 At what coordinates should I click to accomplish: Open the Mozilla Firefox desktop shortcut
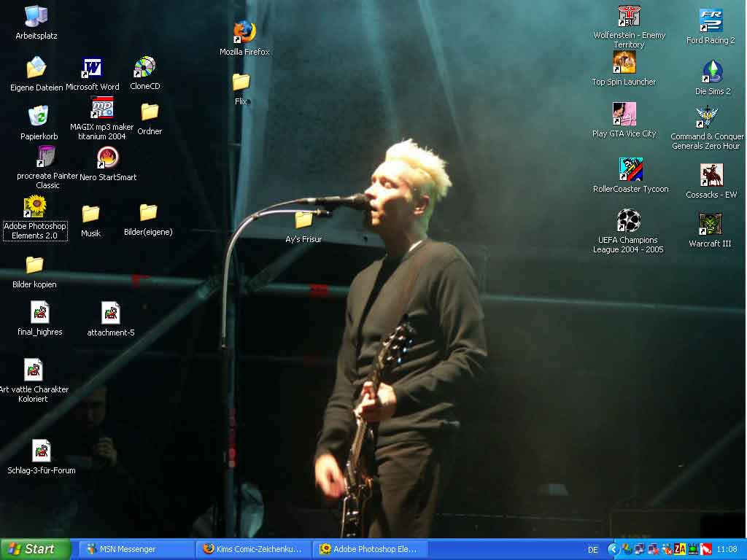(x=244, y=32)
